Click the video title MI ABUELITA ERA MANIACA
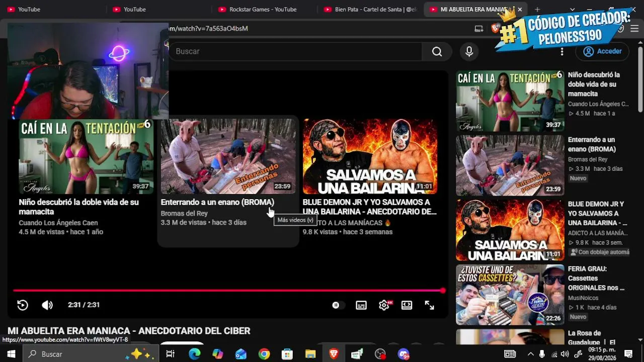Viewport: 644px width, 362px height. click(x=129, y=331)
